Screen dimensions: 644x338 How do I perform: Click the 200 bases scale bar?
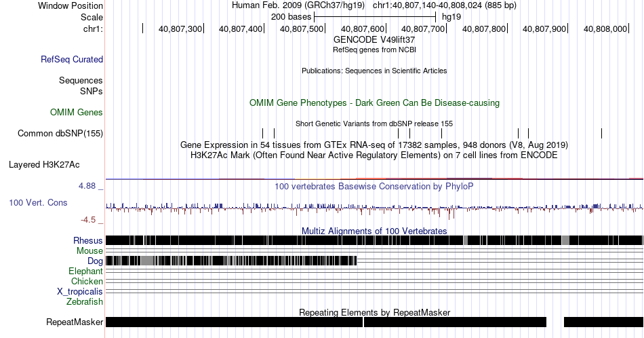coord(375,17)
